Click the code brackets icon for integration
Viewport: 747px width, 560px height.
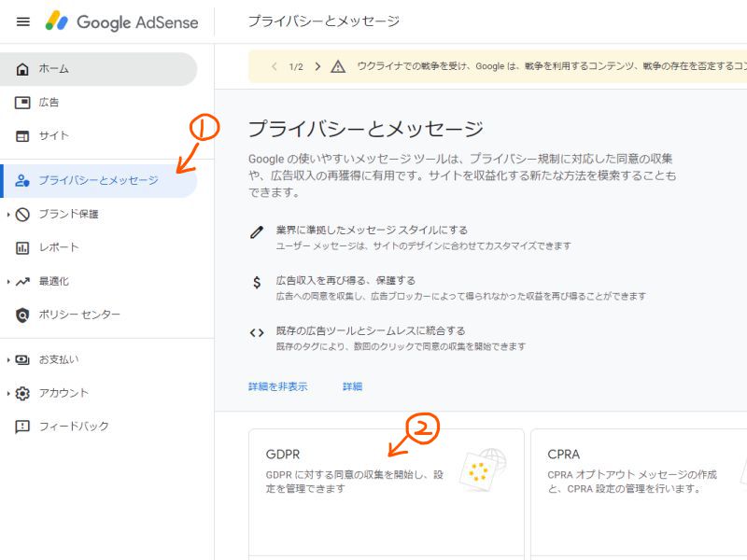(x=257, y=332)
